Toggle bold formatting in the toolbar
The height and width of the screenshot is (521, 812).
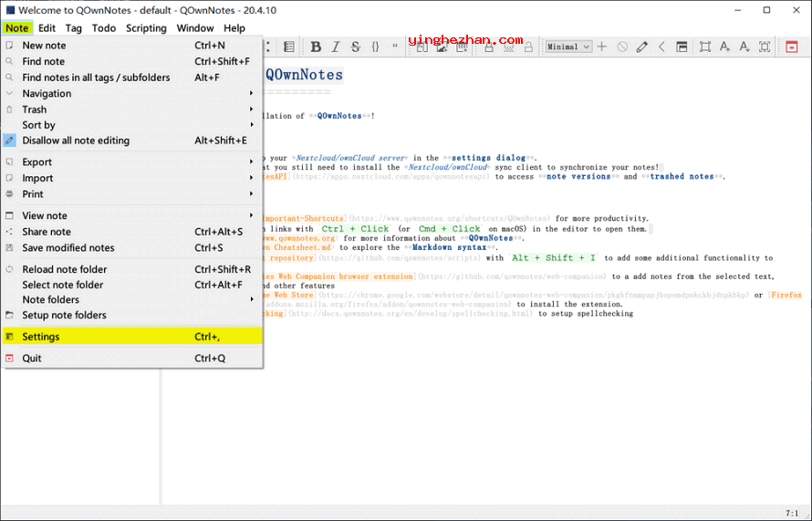pos(316,47)
